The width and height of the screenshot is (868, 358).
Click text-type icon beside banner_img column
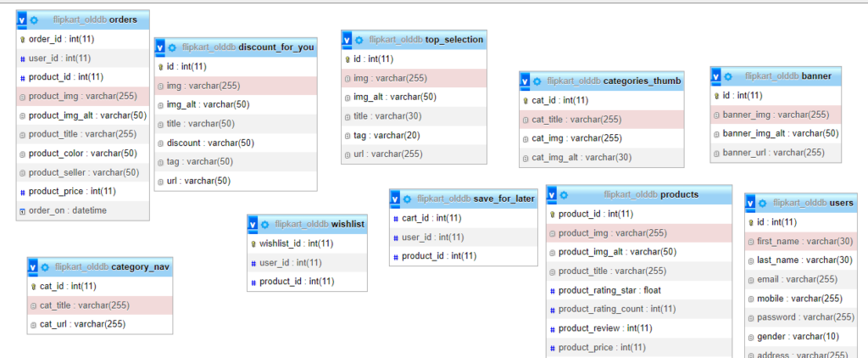click(717, 115)
